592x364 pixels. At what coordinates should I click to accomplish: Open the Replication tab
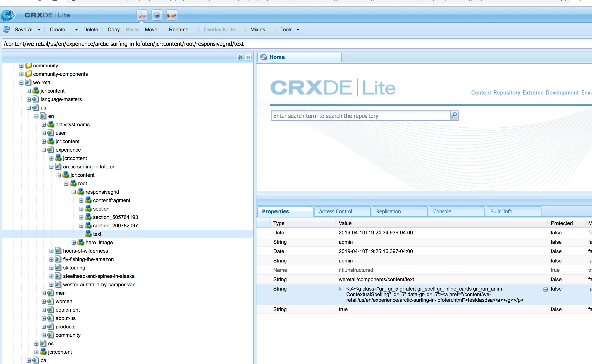[388, 211]
